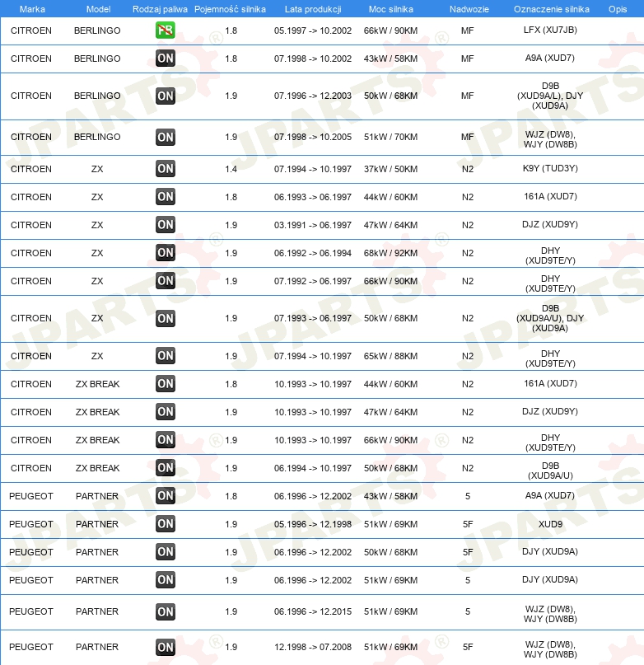Screen dimensions: 644x665
Task: Click the green PB petrol fuel icon
Action: point(166,30)
